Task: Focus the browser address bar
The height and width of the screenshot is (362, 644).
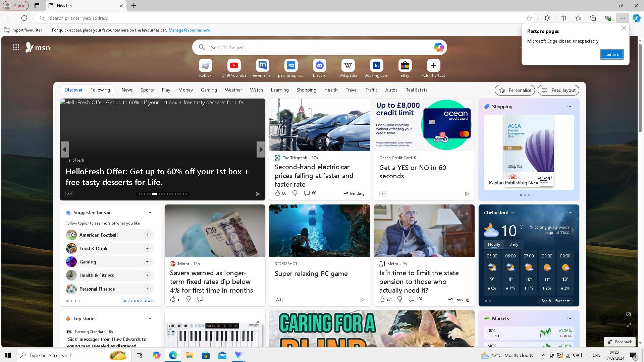Action: click(285, 18)
